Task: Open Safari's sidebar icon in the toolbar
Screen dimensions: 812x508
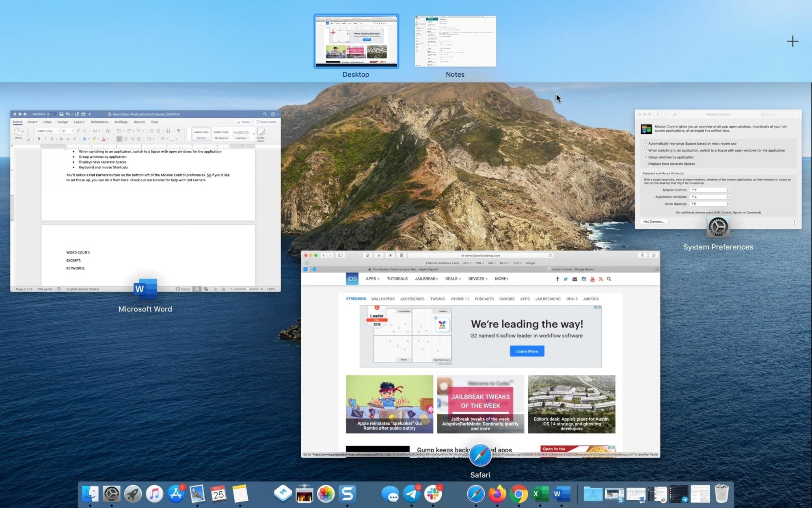Action: click(x=339, y=255)
